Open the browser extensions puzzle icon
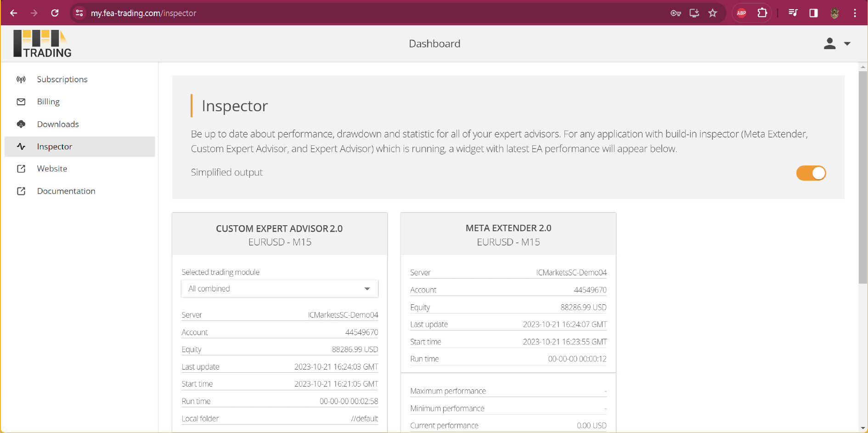This screenshot has height=433, width=868. (x=762, y=13)
